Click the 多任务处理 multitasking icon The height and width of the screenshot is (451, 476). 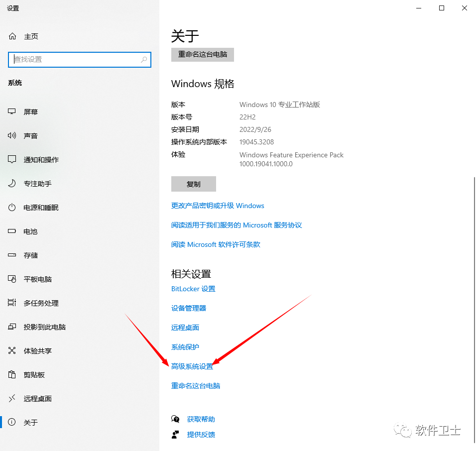click(x=12, y=303)
